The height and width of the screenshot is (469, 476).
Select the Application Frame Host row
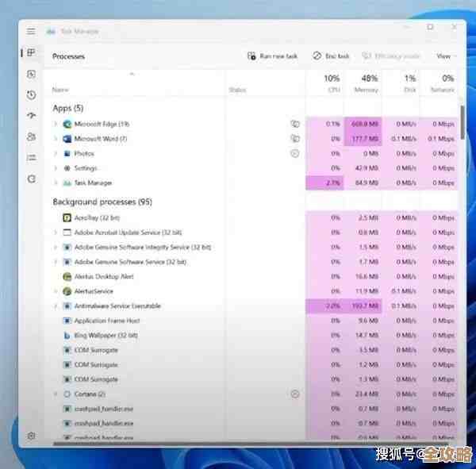251,321
